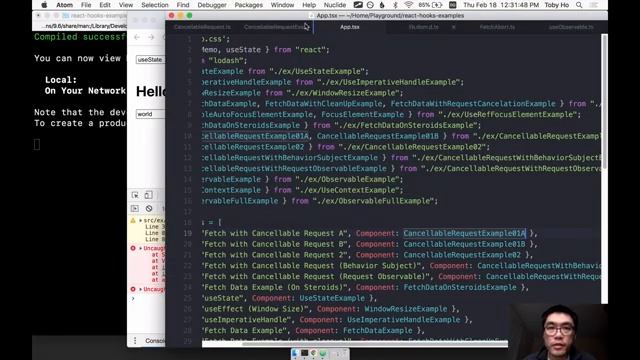640x360 pixels.
Task: Open Chrome from the Dock
Action: 313,353
